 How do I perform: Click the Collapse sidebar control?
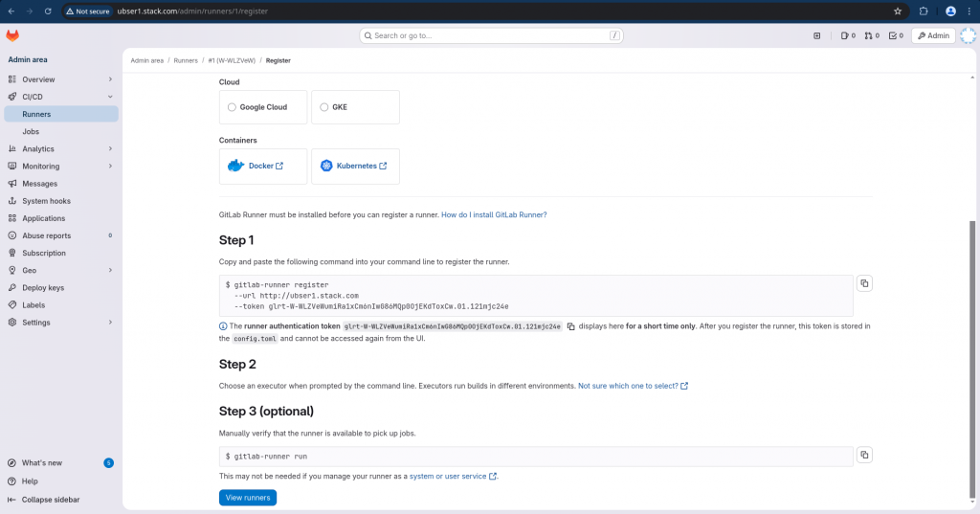pyautogui.click(x=50, y=500)
